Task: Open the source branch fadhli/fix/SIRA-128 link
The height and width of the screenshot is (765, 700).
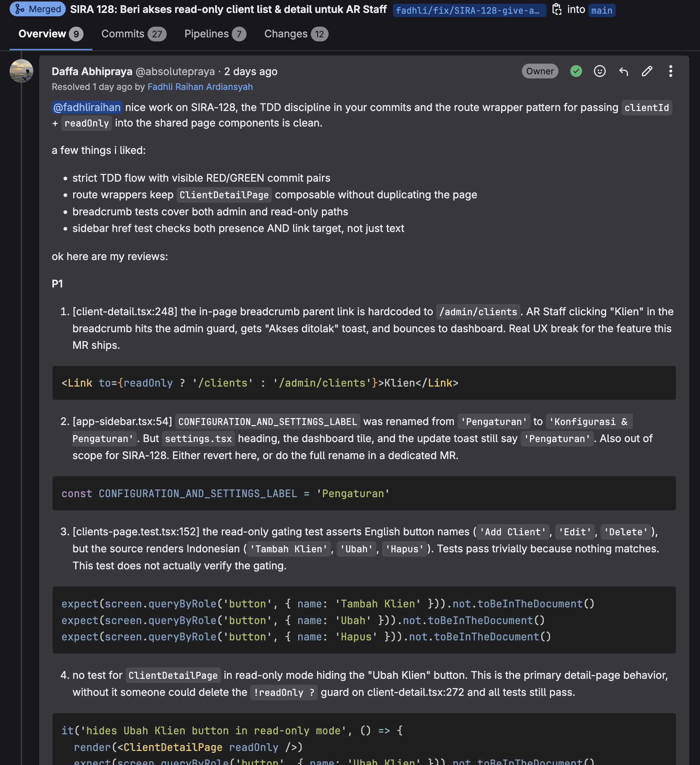Action: [x=469, y=11]
